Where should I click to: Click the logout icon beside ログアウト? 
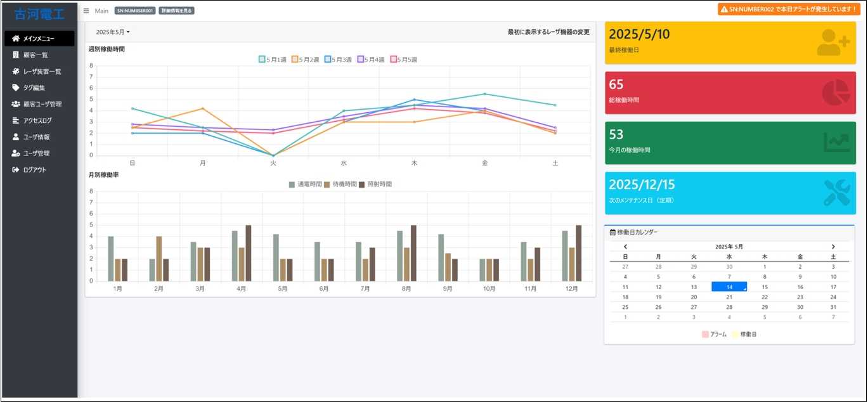(x=16, y=170)
